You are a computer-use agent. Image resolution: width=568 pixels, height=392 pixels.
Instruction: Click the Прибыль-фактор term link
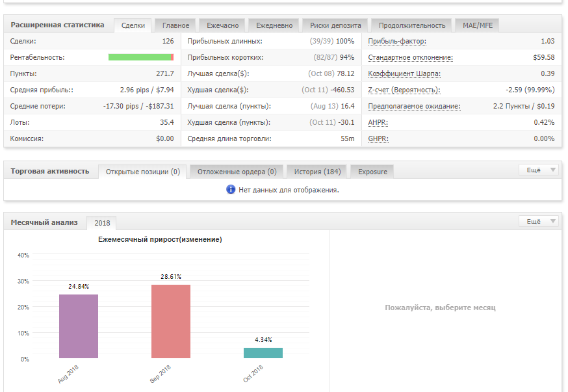(x=397, y=42)
